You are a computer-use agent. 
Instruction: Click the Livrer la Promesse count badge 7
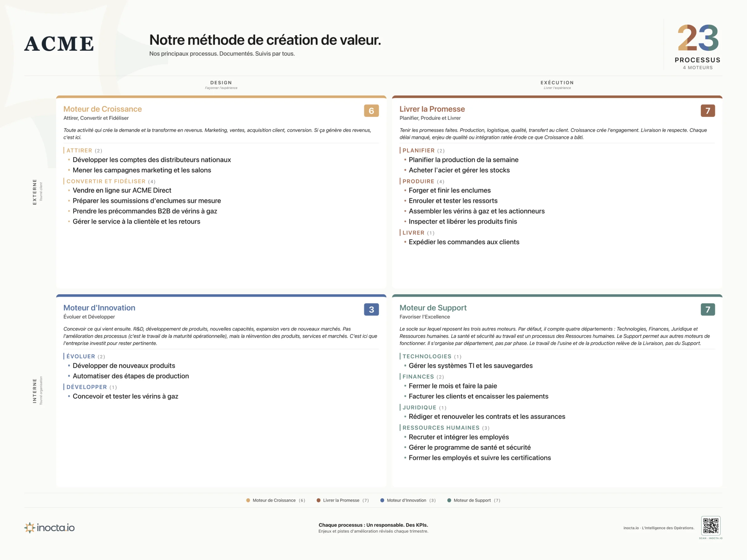pyautogui.click(x=708, y=111)
